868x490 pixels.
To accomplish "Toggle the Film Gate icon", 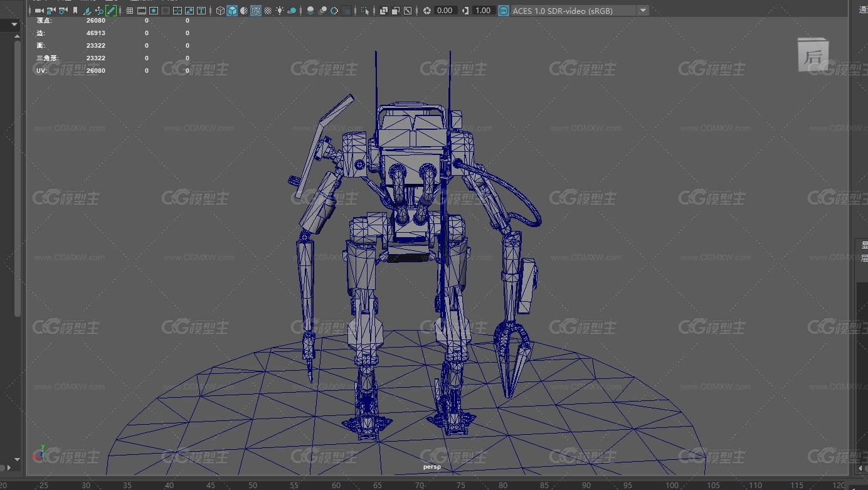I will click(x=142, y=11).
